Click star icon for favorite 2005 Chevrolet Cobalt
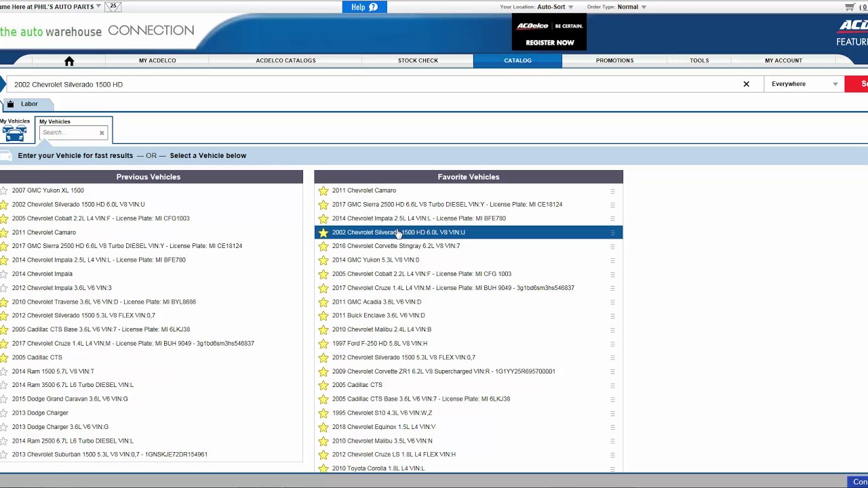 point(323,274)
